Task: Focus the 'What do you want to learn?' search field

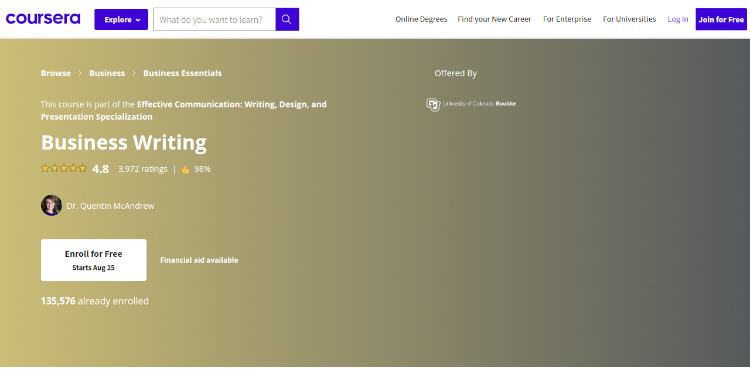Action: pyautogui.click(x=214, y=20)
